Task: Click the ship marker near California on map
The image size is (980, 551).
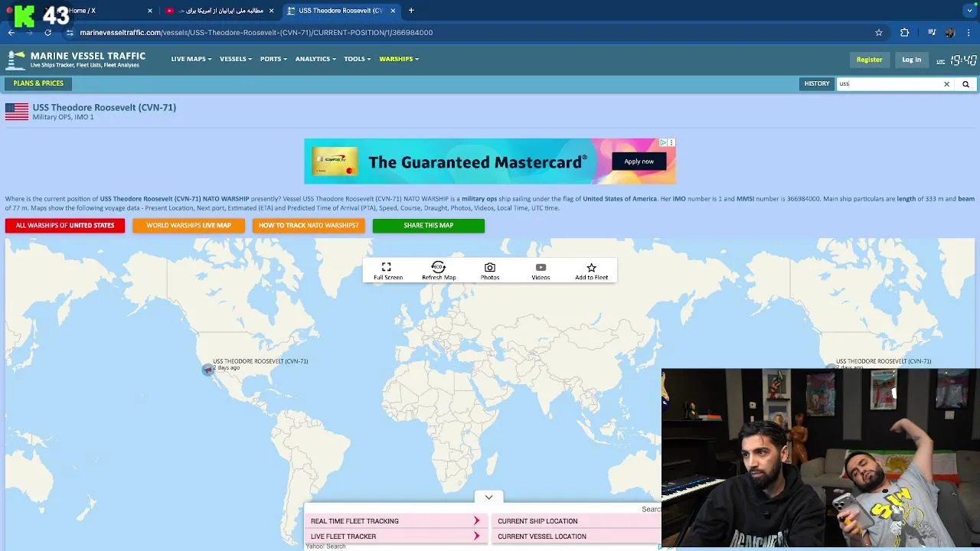Action: click(207, 370)
